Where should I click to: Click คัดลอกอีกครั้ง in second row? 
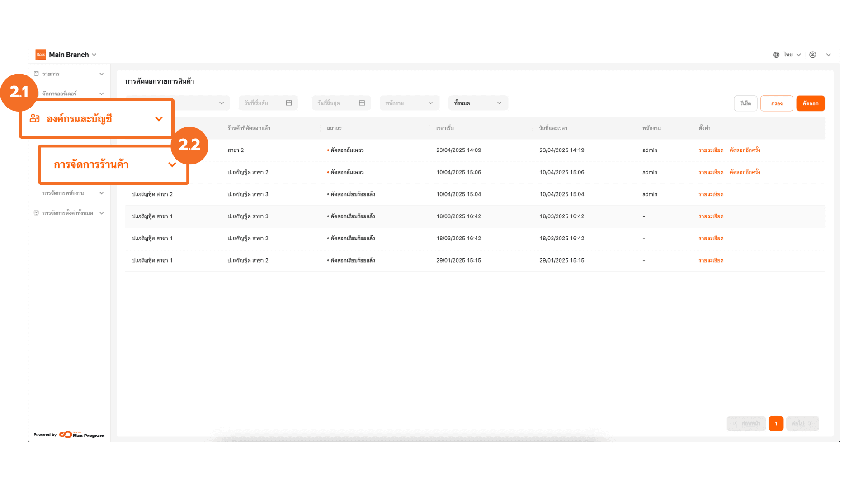[745, 172]
